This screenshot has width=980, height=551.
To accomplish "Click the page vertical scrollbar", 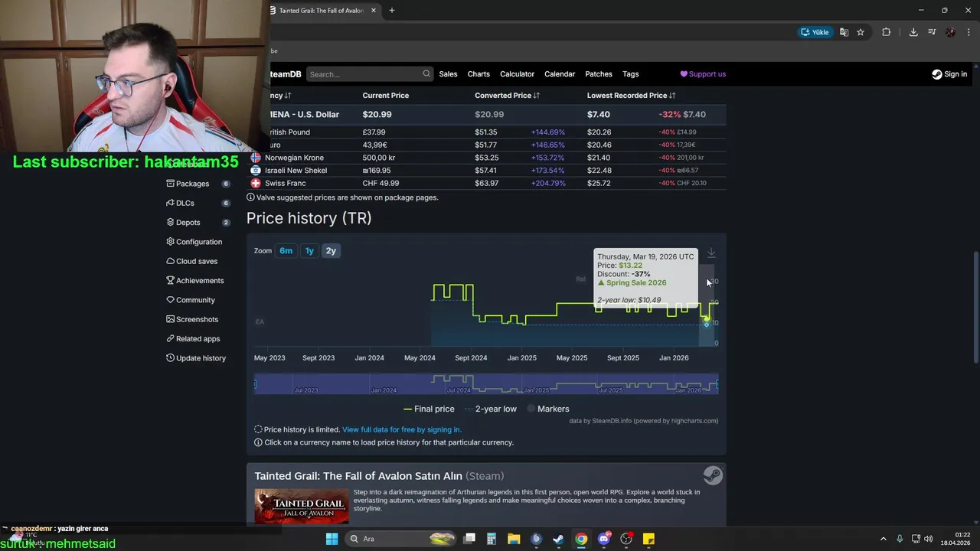I will pyautogui.click(x=975, y=306).
